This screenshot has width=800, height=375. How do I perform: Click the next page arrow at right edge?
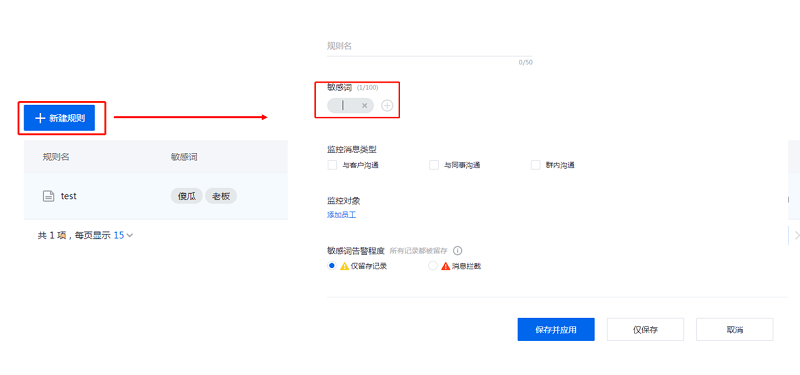[796, 235]
